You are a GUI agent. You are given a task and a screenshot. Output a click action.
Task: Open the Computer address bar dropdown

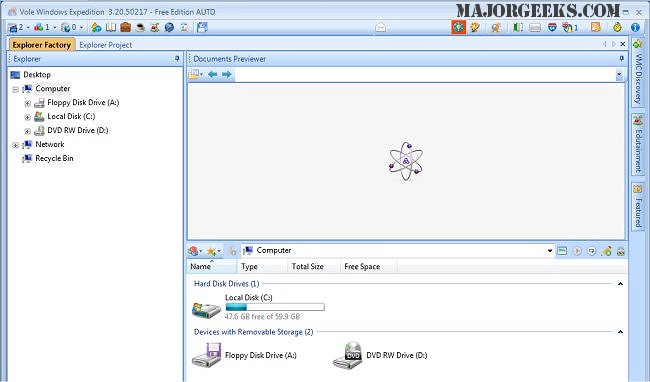pos(550,251)
